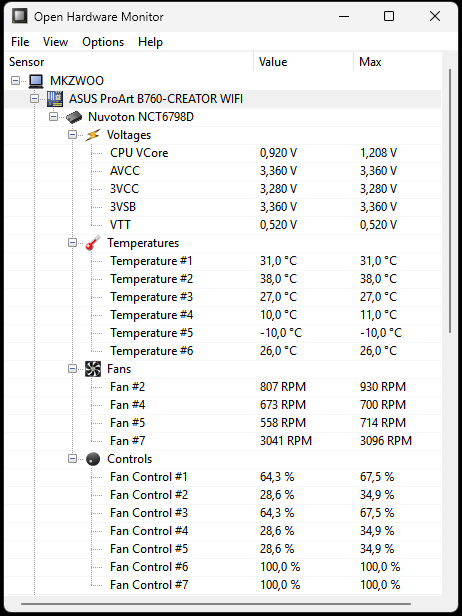Click the 1,208 V max value
Screen dimensions: 462x616
(x=378, y=153)
